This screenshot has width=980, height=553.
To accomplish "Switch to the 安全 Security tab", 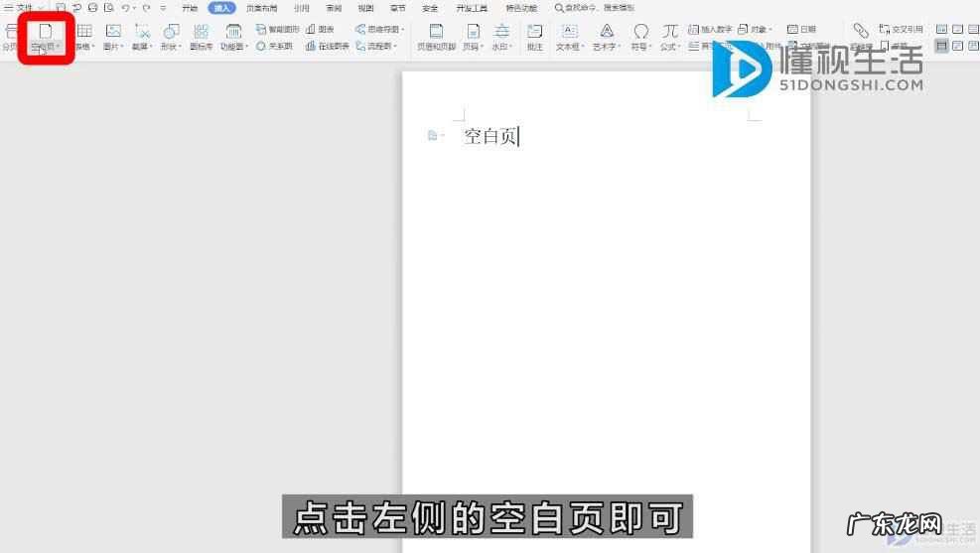I will click(430, 8).
